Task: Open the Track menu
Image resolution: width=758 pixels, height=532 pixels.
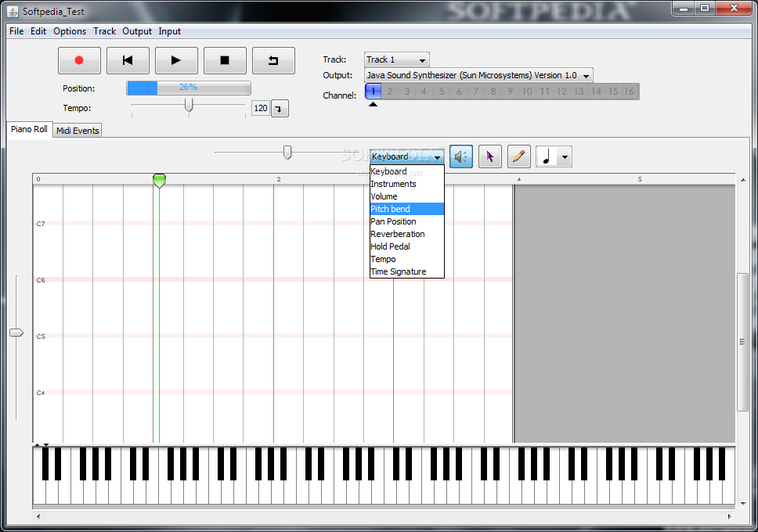Action: (104, 31)
